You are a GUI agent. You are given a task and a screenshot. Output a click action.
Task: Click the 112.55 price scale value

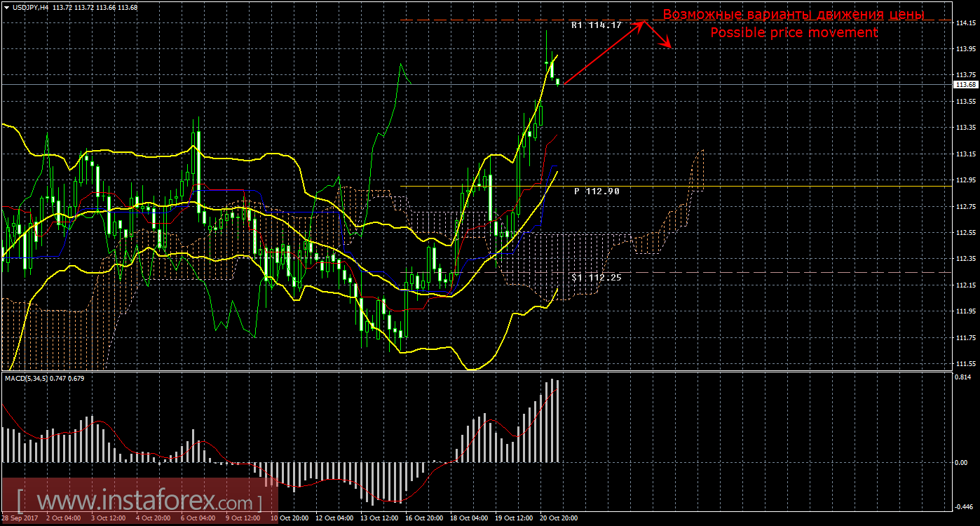(x=966, y=233)
